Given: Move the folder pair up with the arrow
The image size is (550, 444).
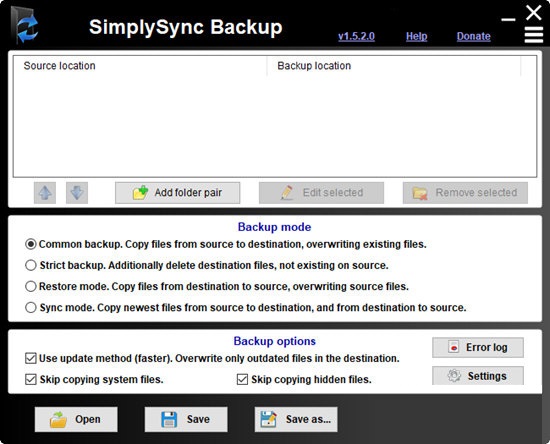Looking at the screenshot, I should [45, 193].
